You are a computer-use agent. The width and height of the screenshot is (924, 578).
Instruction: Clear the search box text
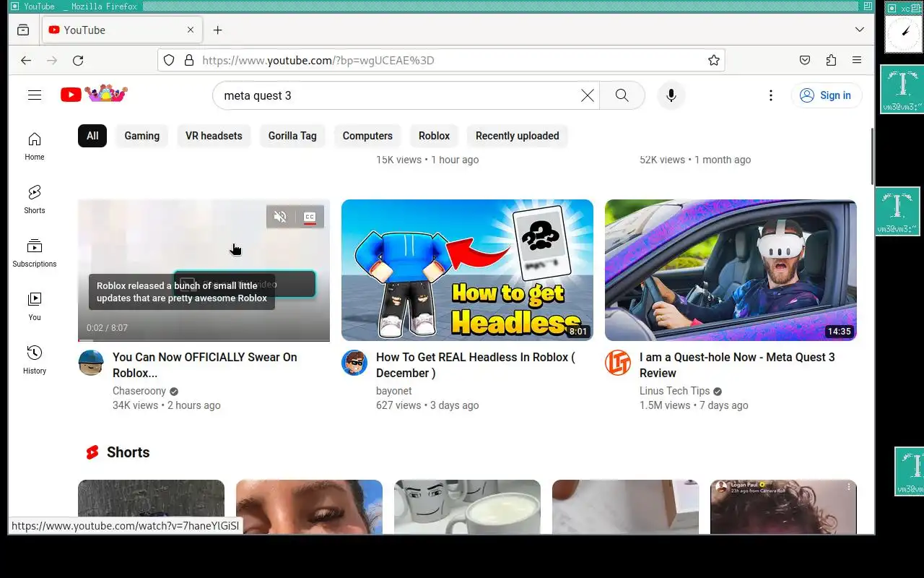tap(588, 95)
